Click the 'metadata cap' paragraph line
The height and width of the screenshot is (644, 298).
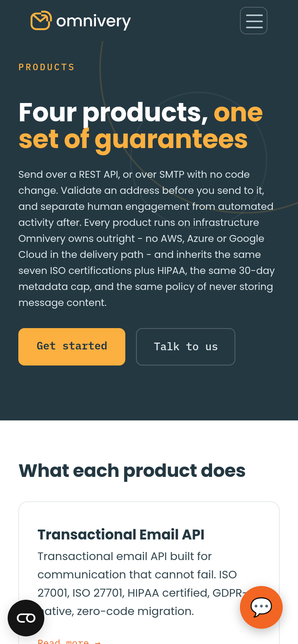click(146, 287)
